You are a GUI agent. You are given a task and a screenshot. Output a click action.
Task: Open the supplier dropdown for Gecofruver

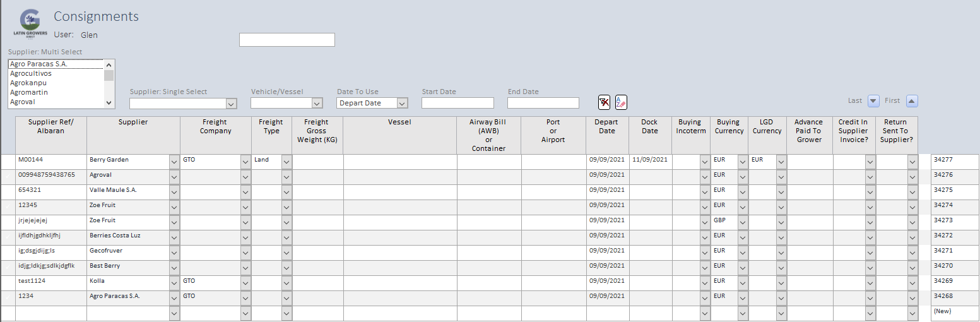tap(174, 253)
